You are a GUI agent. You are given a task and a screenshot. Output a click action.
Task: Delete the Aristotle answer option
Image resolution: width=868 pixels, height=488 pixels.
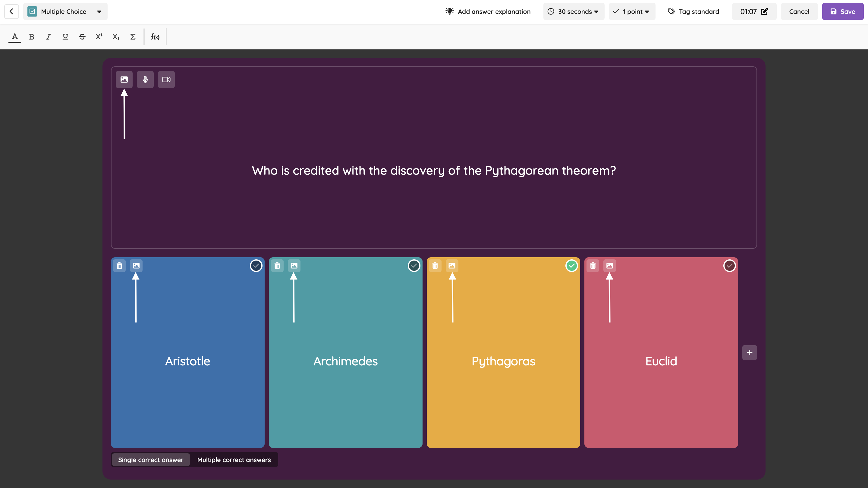(119, 266)
